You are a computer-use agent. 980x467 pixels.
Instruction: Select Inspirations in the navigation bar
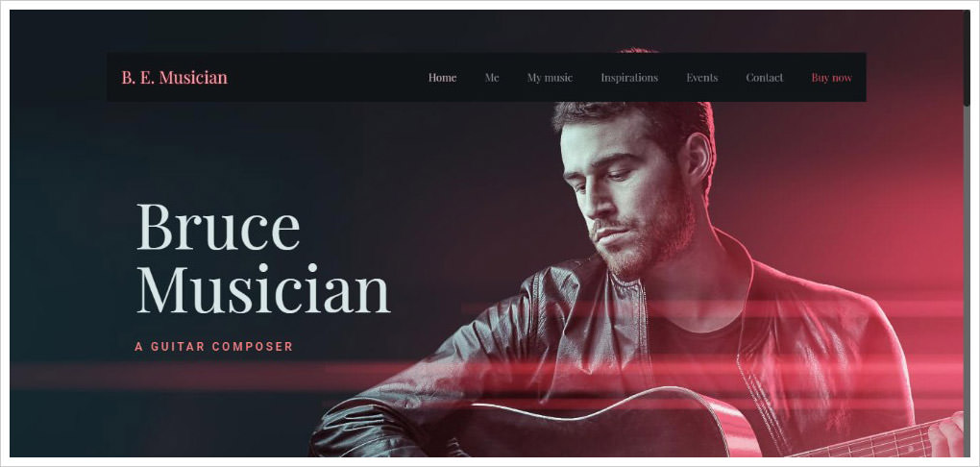point(629,78)
